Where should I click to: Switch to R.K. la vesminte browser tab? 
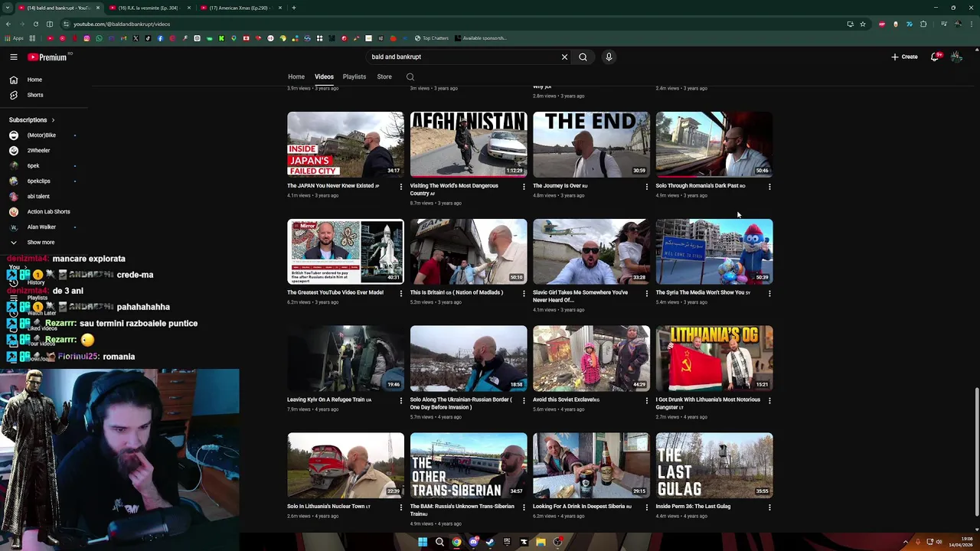148,8
